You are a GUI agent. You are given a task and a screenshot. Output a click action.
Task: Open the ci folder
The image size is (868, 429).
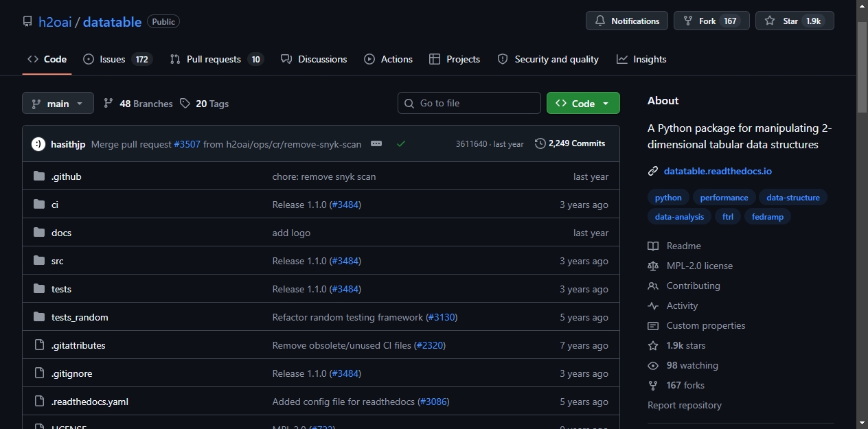pos(55,205)
